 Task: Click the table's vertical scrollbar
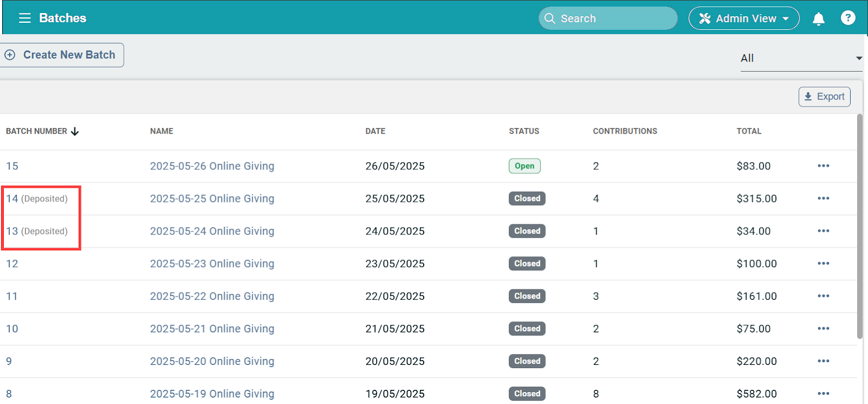[860, 226]
